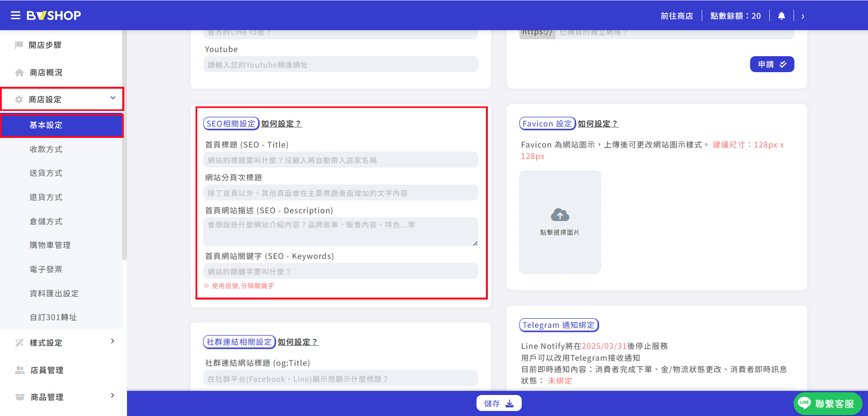The width and height of the screenshot is (868, 416).
Task: Click the 商店設定 gear icon
Action: [x=19, y=99]
